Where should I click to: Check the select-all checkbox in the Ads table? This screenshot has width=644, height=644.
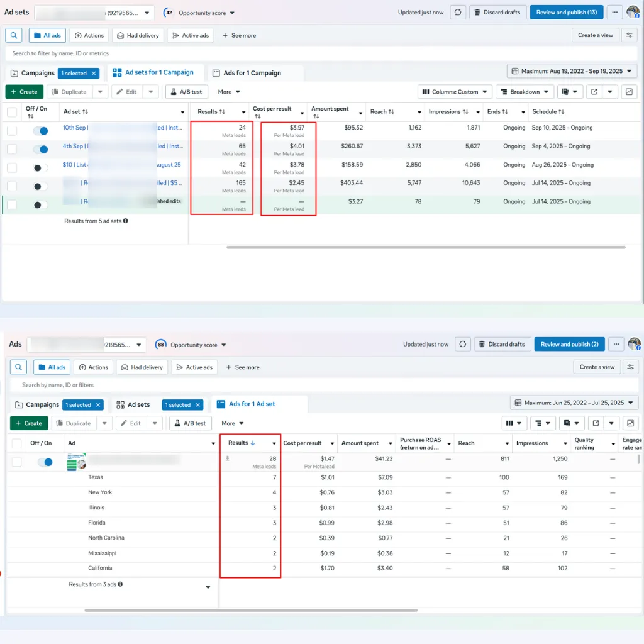pyautogui.click(x=16, y=443)
